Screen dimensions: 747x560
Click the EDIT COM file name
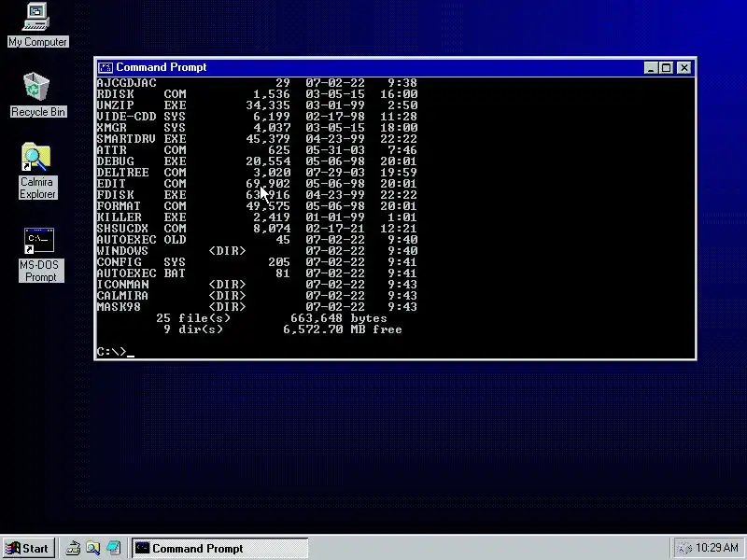(142, 183)
